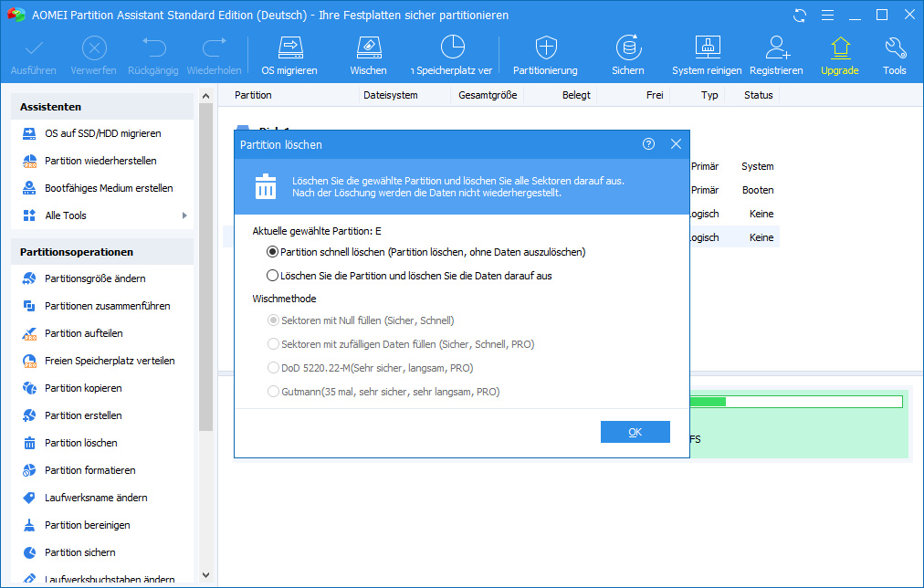This screenshot has width=924, height=588.
Task: Click the Ausführen checkmark toolbar icon
Action: (34, 48)
